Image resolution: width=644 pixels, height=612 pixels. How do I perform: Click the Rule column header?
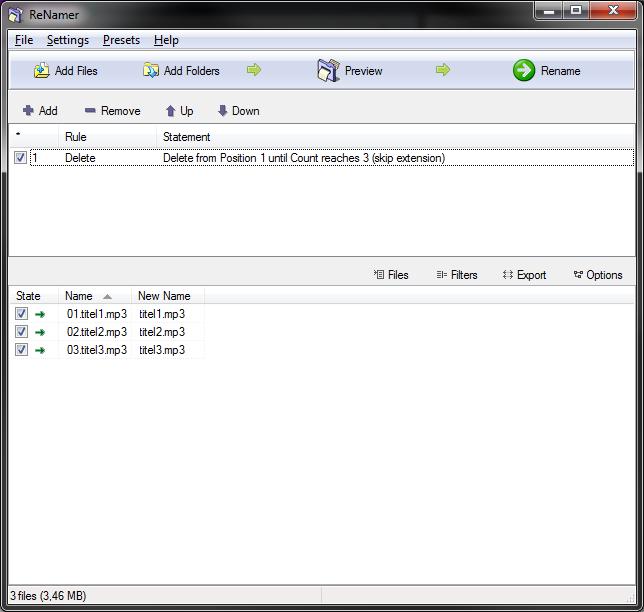[107, 137]
